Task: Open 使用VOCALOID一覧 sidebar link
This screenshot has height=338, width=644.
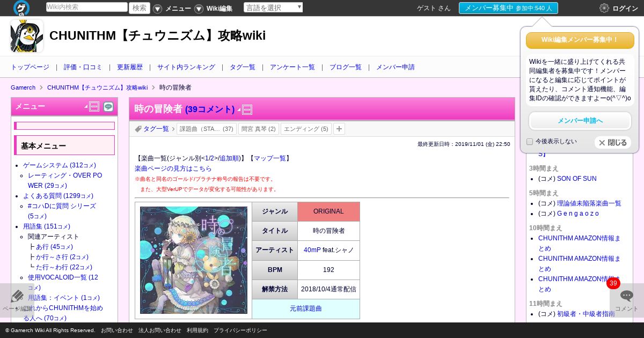Action: point(63,282)
